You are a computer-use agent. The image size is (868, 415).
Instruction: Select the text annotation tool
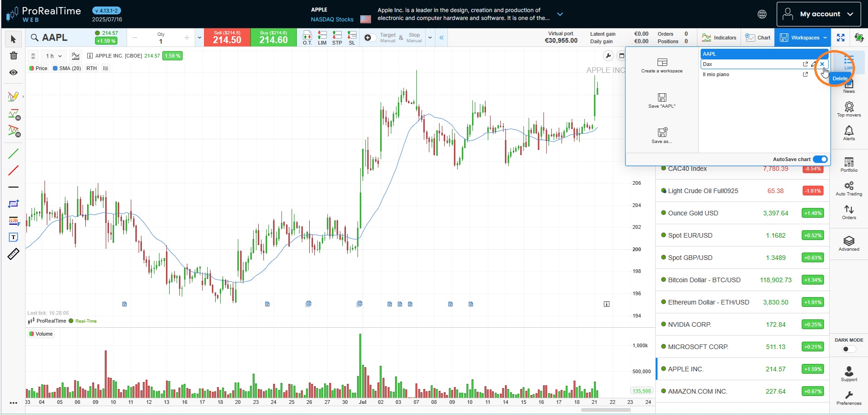[13, 237]
